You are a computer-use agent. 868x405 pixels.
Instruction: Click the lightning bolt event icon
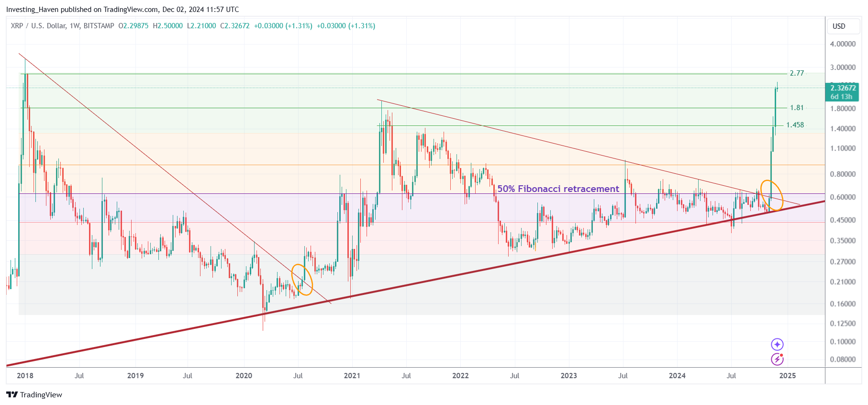tap(777, 359)
